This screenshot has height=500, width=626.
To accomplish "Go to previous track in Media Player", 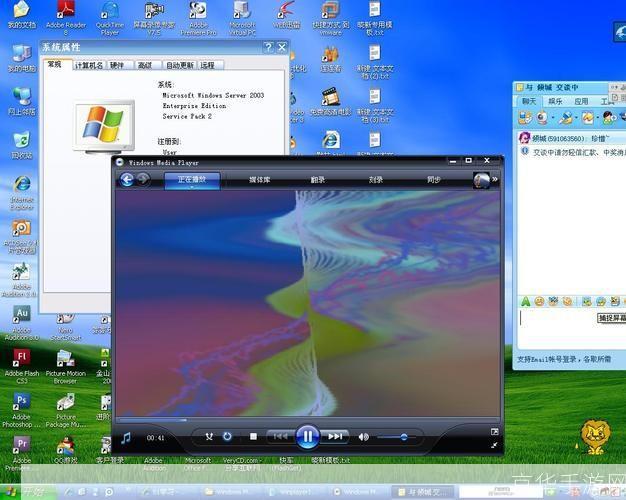I will click(280, 437).
